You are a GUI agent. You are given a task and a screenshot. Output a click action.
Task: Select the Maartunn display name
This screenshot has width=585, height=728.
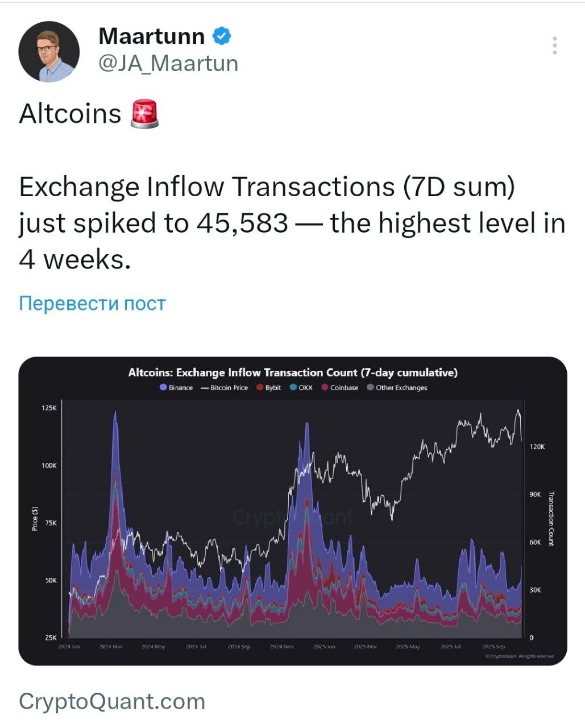[151, 36]
